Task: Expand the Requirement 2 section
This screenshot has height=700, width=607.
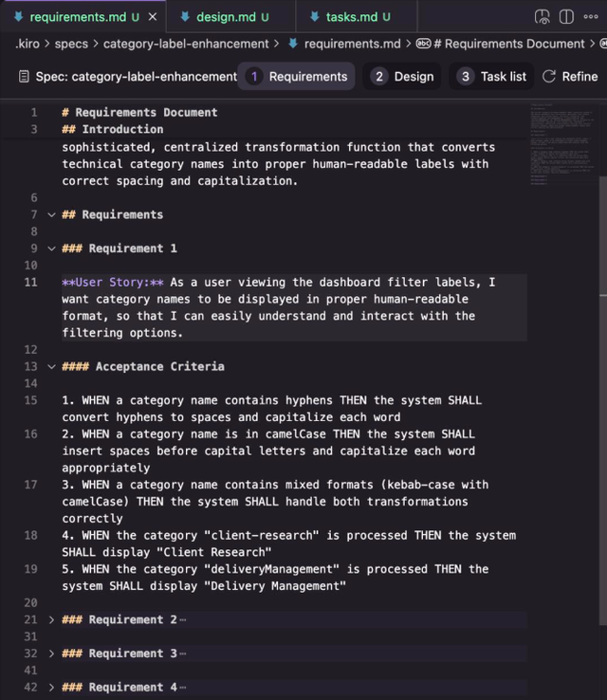Action: pyautogui.click(x=51, y=619)
